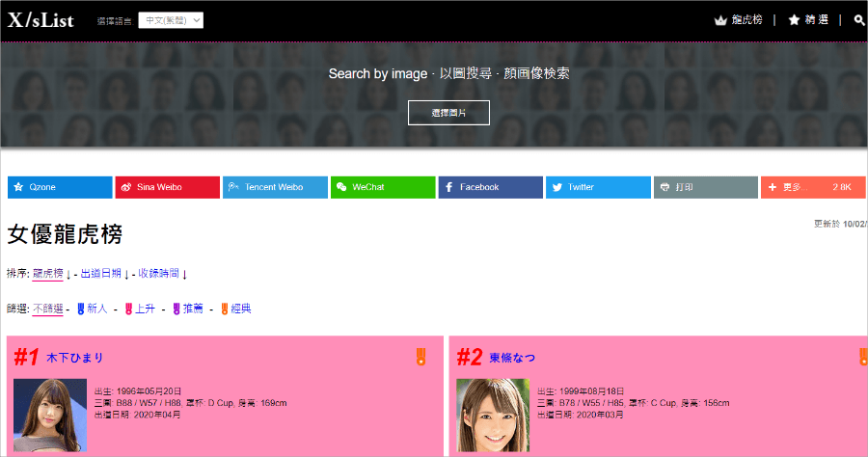Share on Tencent Weibo
This screenshot has height=457, width=868.
tap(275, 187)
